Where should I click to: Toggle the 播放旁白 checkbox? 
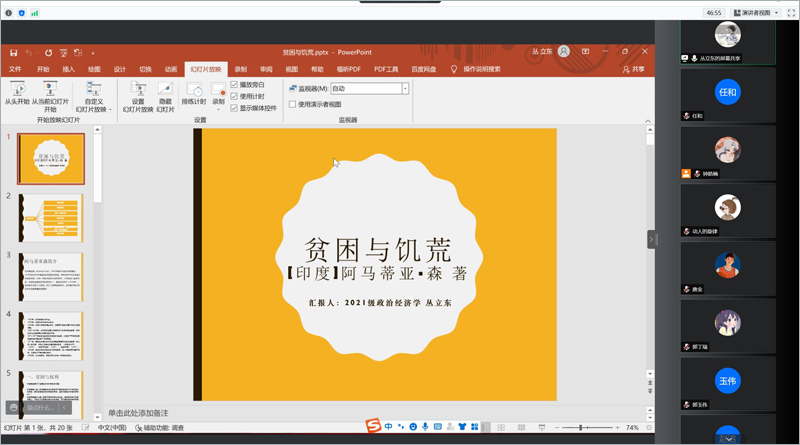tap(235, 85)
